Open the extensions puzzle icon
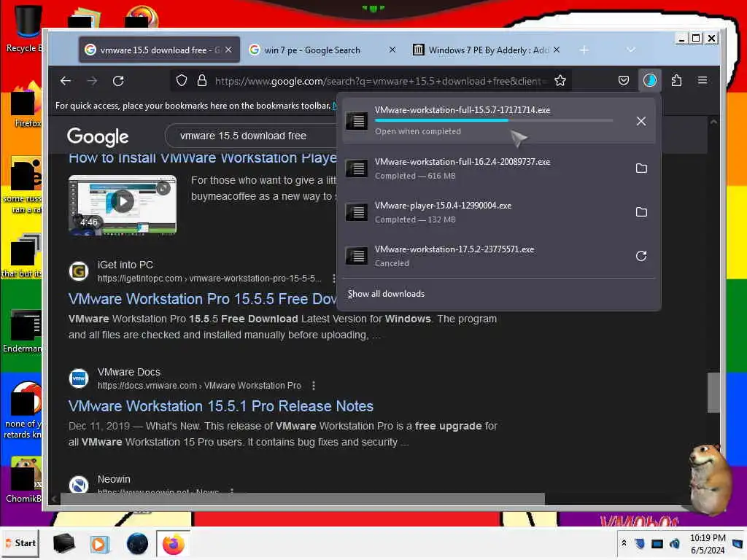Screen dimensions: 747x560 [676, 80]
